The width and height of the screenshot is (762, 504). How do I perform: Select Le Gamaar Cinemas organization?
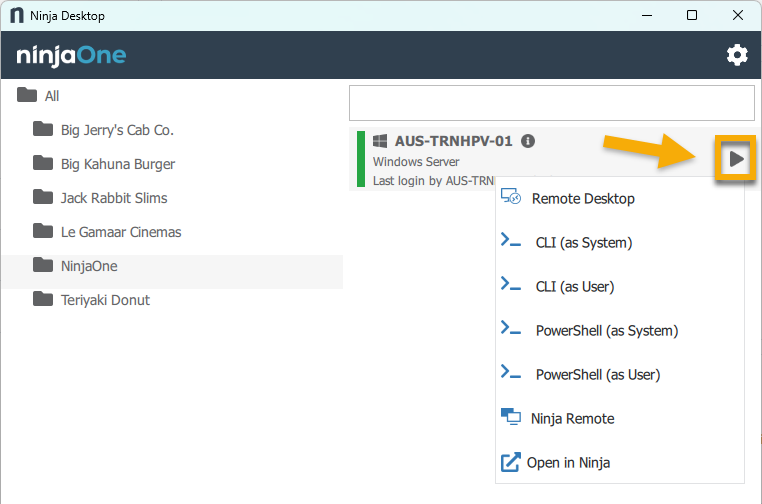point(120,232)
